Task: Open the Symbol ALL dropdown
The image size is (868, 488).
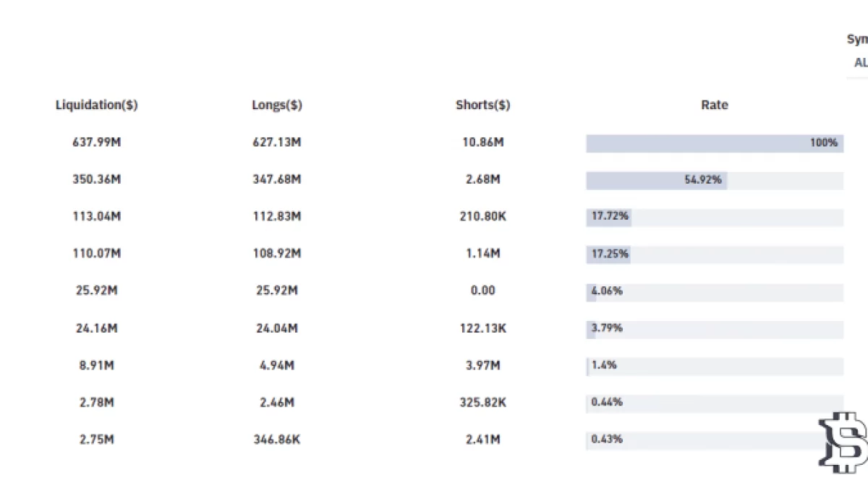Action: [x=859, y=63]
